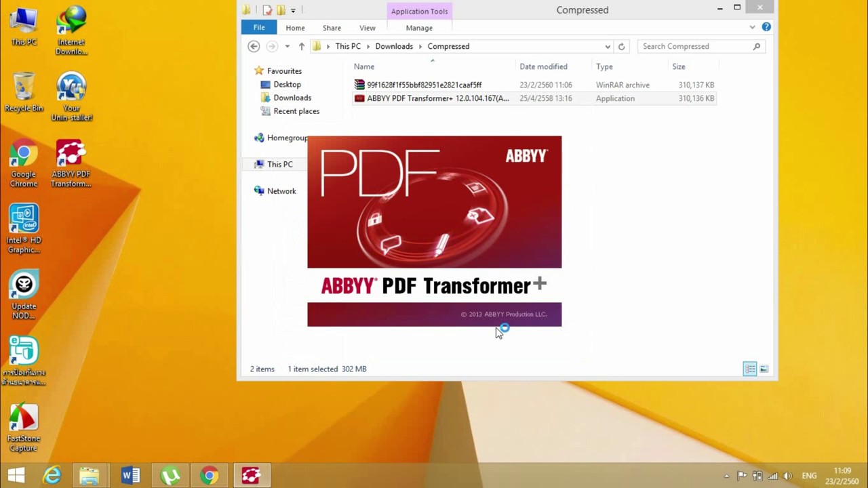Go up one folder level
868x488 pixels.
pos(302,46)
